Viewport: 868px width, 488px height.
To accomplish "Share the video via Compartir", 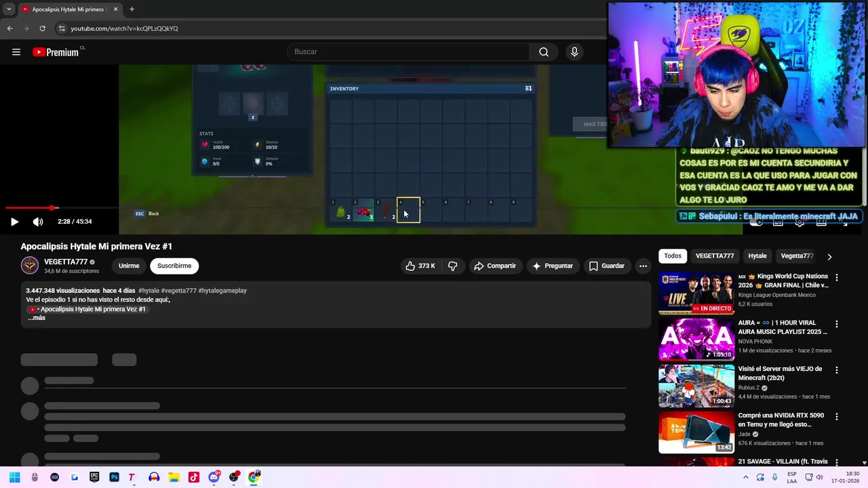I will [495, 266].
